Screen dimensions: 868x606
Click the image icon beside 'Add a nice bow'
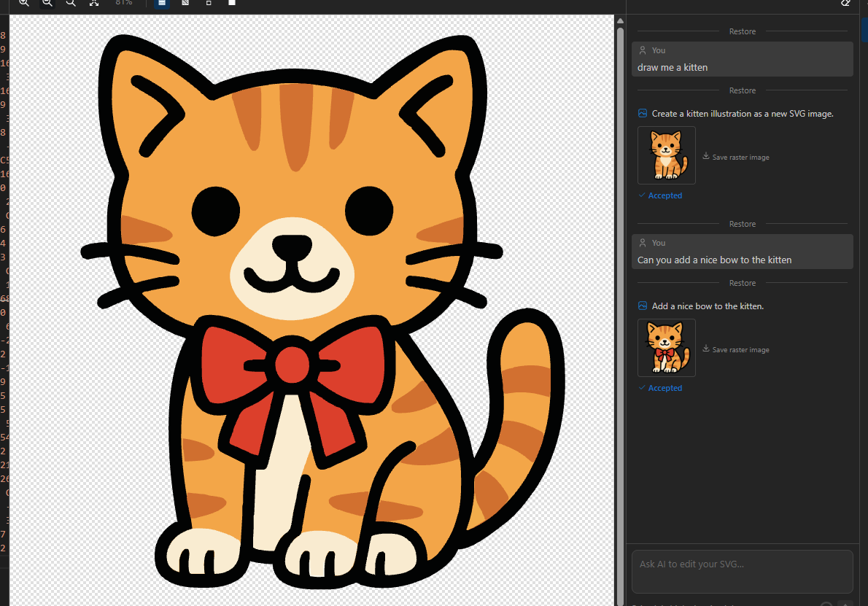[x=642, y=306]
